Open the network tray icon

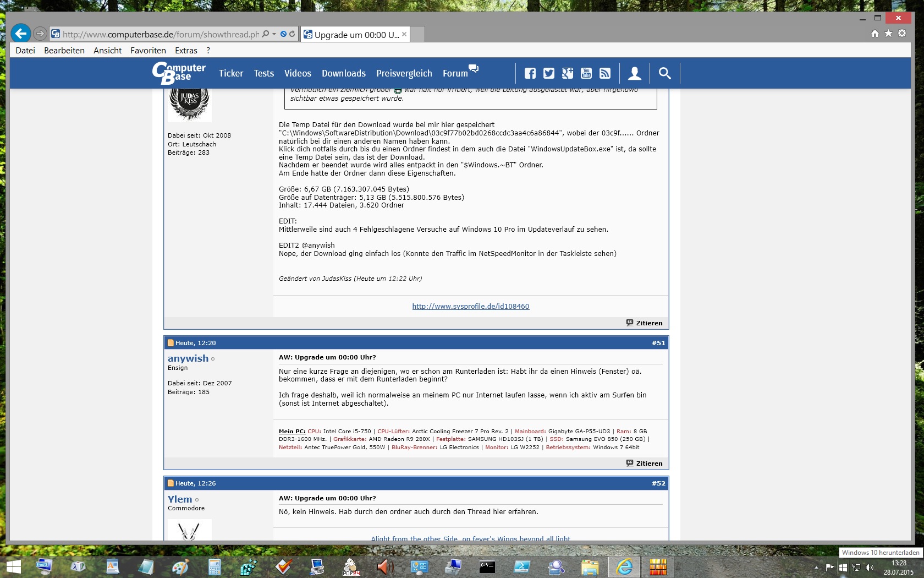(x=856, y=568)
